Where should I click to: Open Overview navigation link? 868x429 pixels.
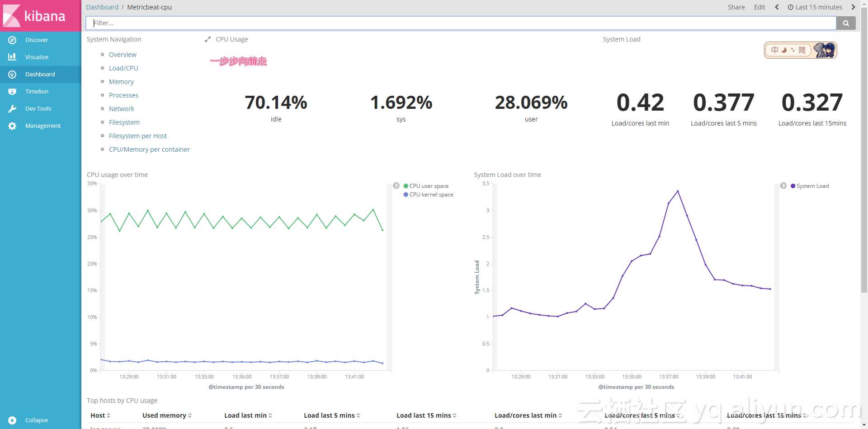pyautogui.click(x=123, y=55)
